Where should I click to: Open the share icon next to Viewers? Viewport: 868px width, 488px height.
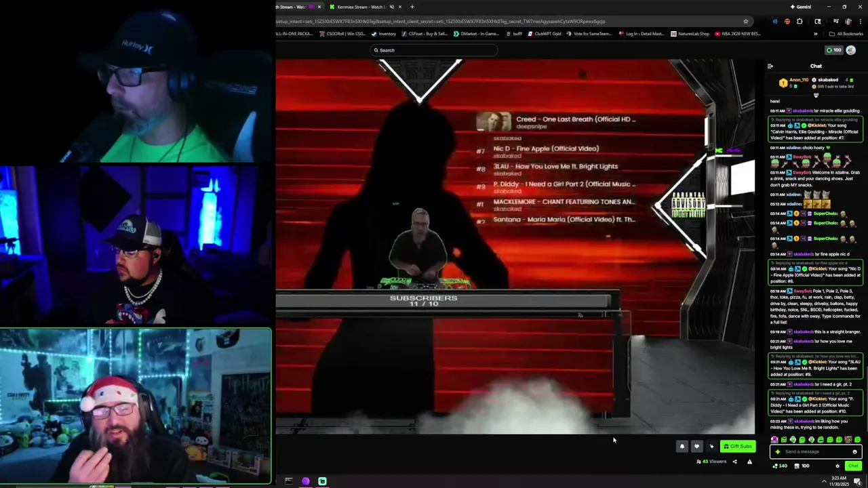(734, 462)
